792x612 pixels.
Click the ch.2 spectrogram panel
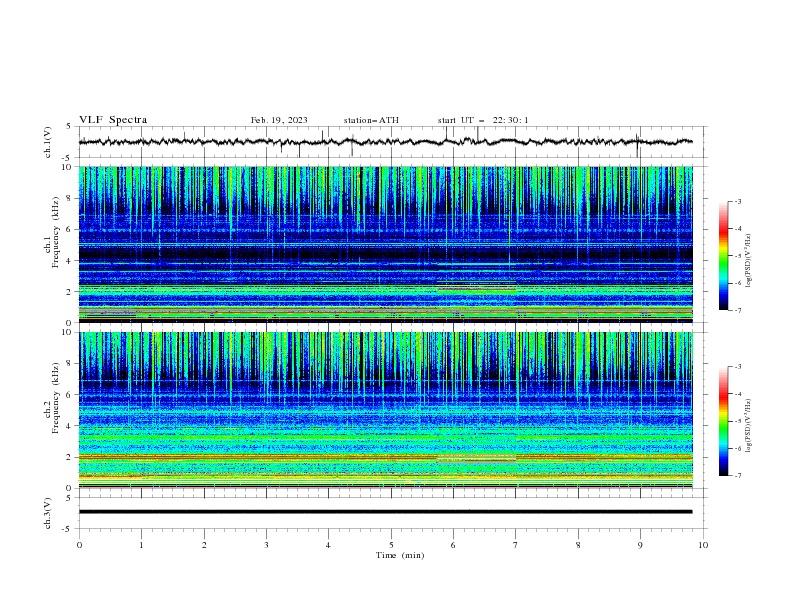386,410
